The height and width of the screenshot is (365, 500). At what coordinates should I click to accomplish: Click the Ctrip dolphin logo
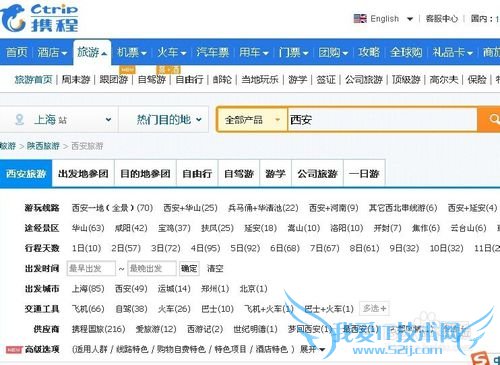(13, 18)
